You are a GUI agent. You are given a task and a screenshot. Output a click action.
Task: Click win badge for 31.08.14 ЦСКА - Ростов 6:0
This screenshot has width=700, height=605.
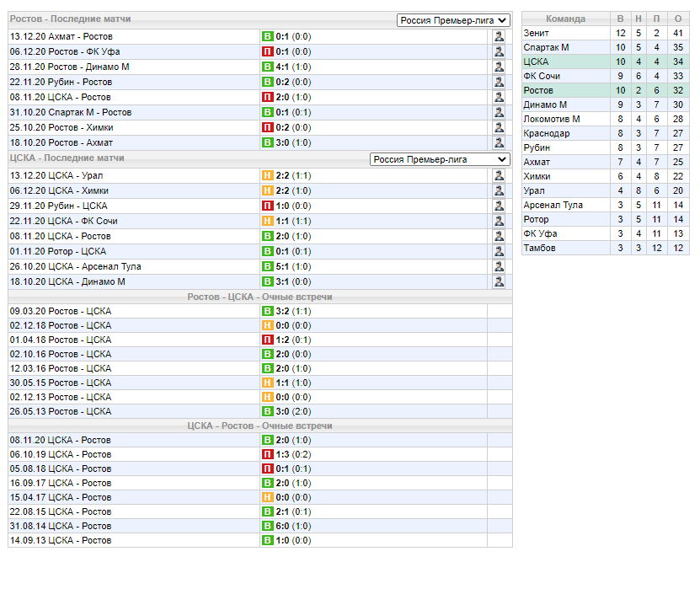267,526
